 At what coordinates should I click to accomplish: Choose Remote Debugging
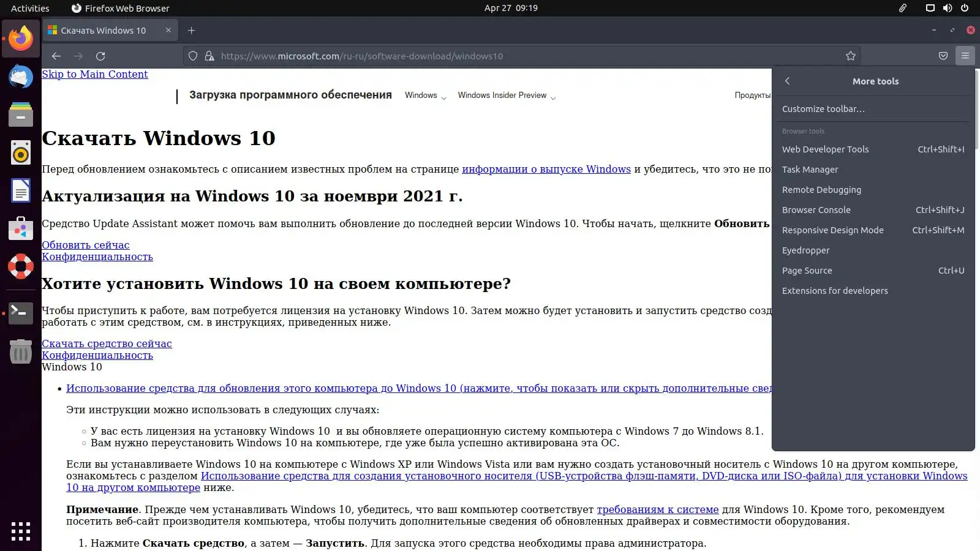(x=873, y=190)
